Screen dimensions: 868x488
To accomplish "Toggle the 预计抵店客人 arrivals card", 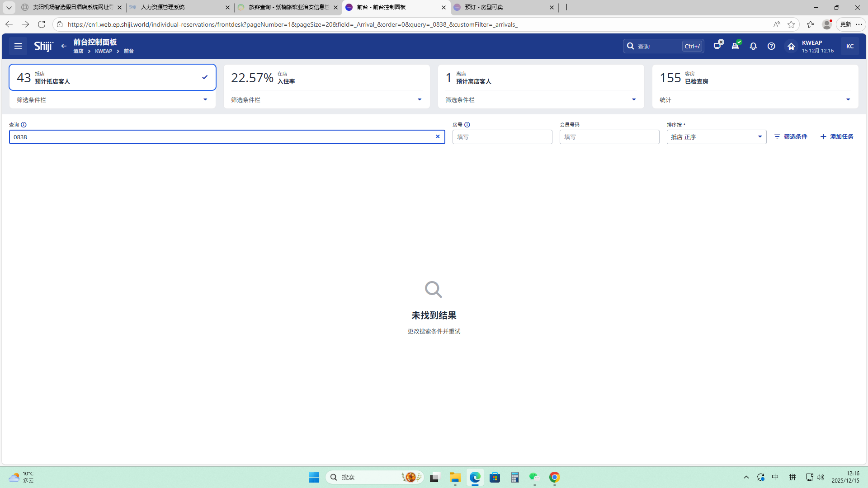I will point(112,78).
